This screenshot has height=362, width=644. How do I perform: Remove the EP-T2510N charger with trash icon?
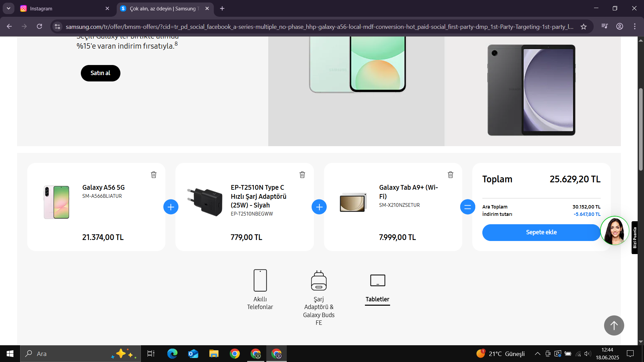[302, 175]
